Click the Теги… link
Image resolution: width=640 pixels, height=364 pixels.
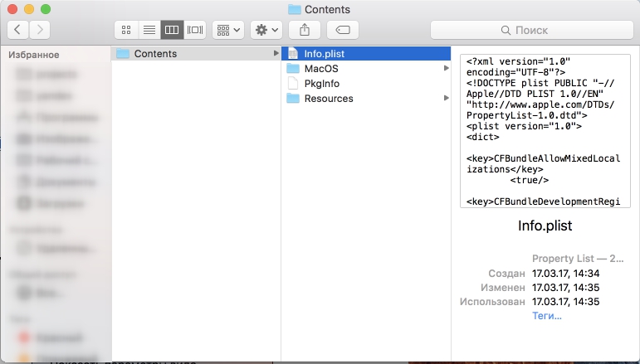(546, 316)
